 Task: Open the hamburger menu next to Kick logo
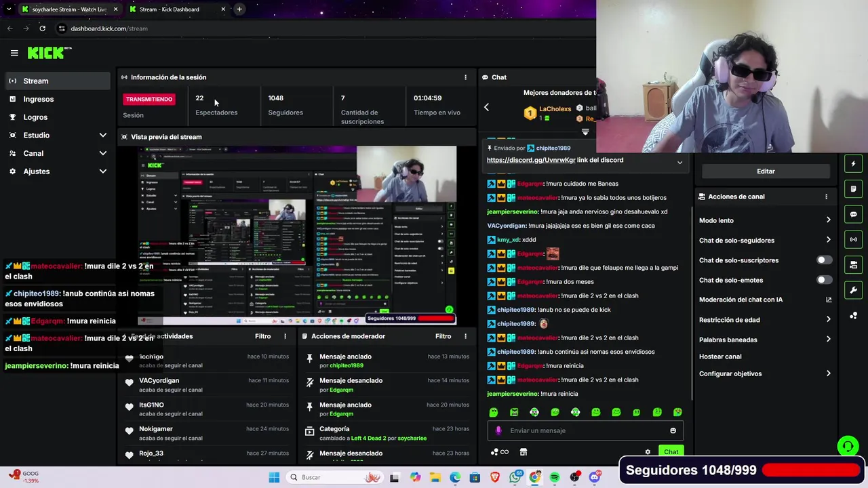pos(14,53)
